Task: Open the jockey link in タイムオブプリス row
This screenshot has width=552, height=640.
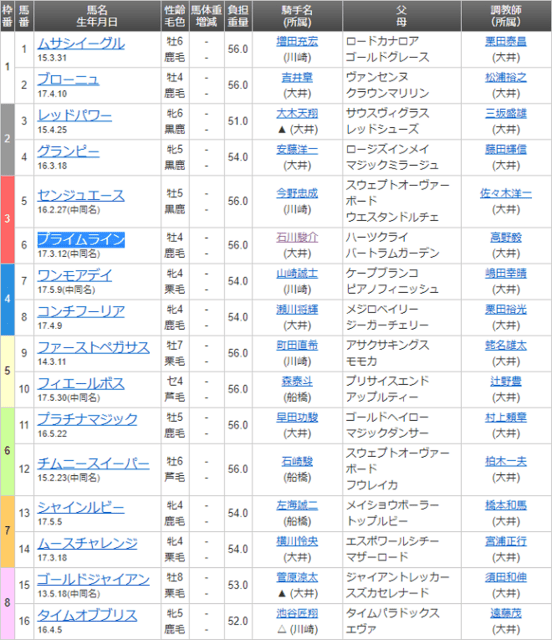Action: point(297,613)
